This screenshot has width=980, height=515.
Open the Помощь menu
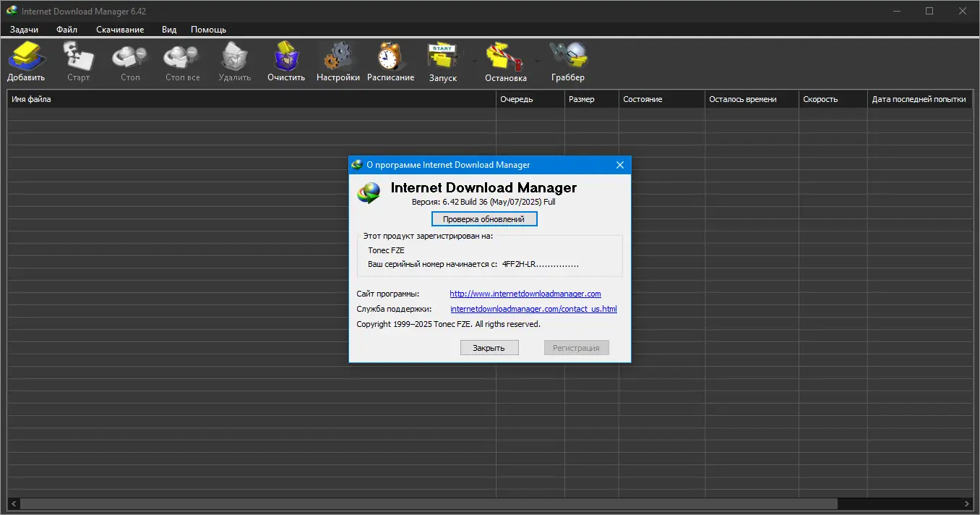tap(208, 29)
